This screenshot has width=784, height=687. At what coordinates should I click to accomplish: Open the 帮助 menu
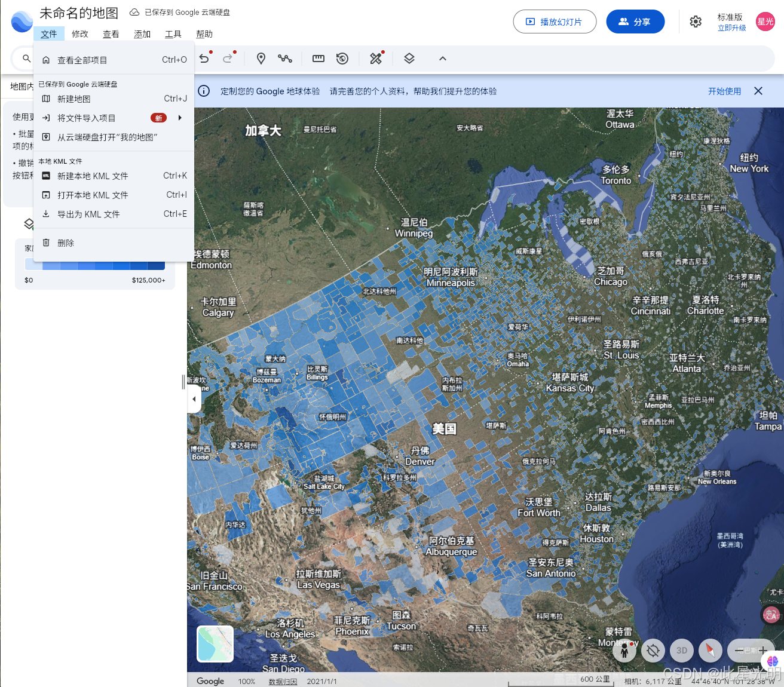tap(204, 34)
